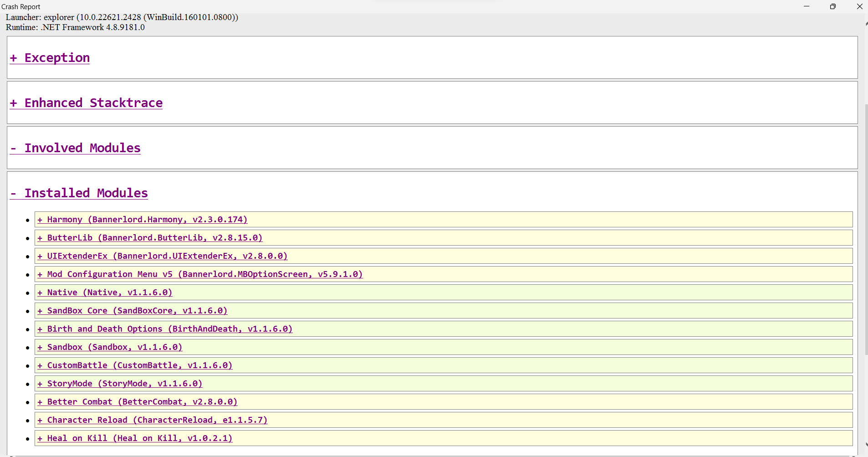Expand the ButterLib module entry
Viewport: 868px width, 457px height.
pyautogui.click(x=150, y=238)
